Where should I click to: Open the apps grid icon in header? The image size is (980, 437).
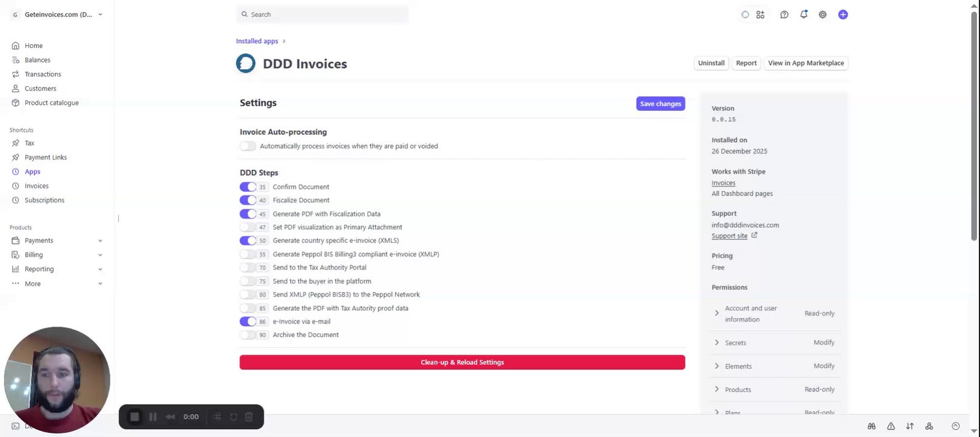click(x=760, y=15)
